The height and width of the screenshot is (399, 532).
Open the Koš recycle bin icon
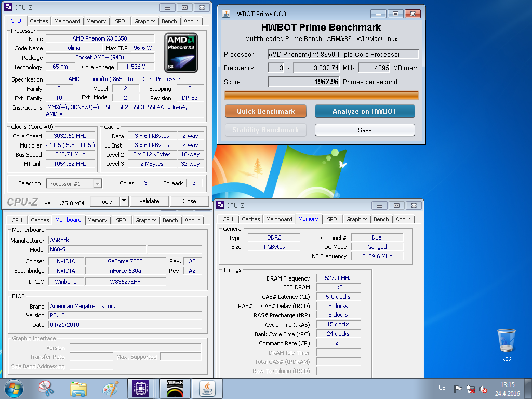click(x=506, y=345)
